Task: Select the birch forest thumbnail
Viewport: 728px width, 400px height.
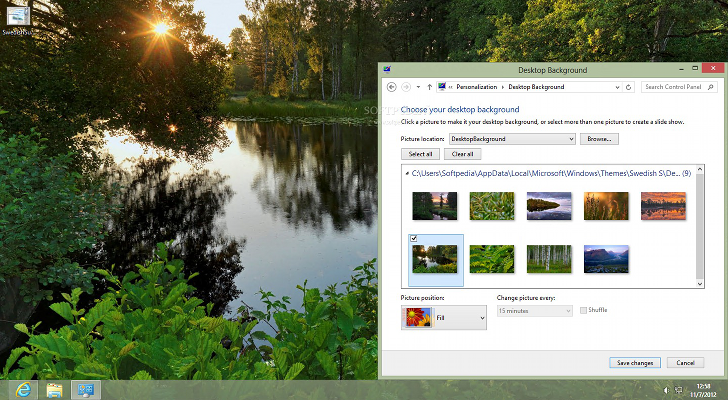Action: [549, 259]
